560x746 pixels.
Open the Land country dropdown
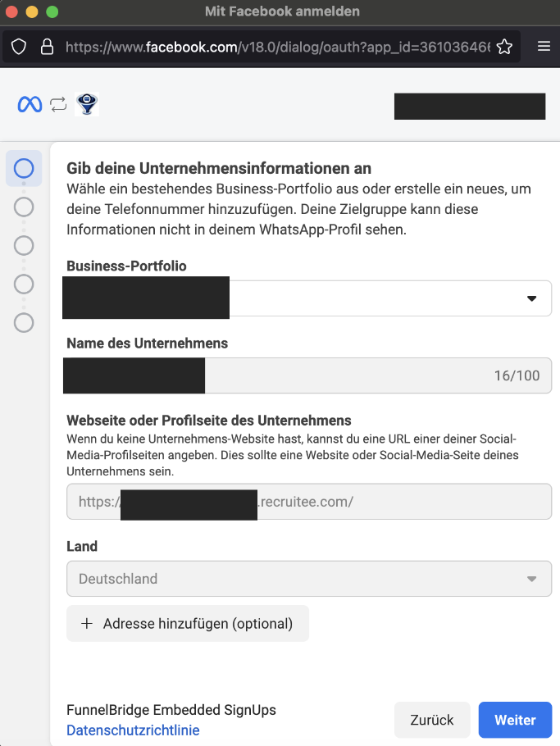click(308, 579)
